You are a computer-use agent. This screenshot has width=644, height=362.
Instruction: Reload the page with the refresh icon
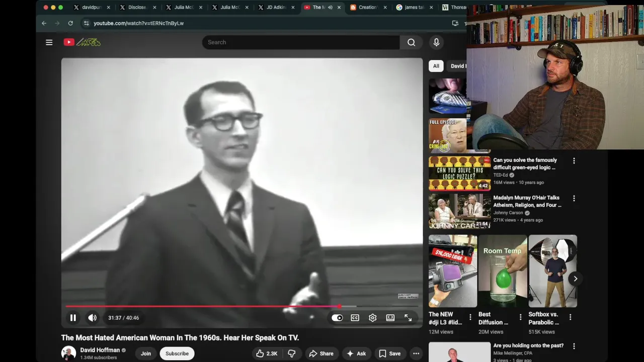(x=70, y=23)
